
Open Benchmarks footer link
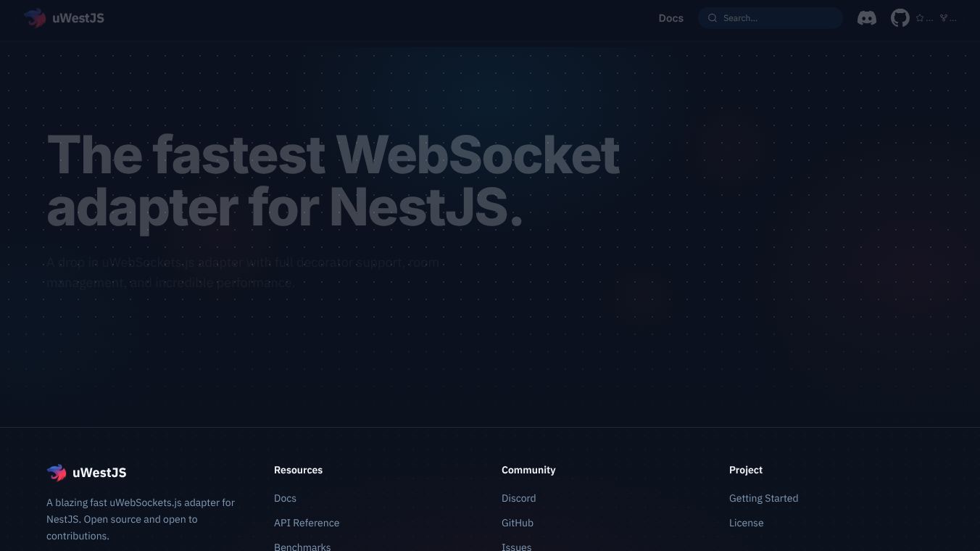coord(302,546)
